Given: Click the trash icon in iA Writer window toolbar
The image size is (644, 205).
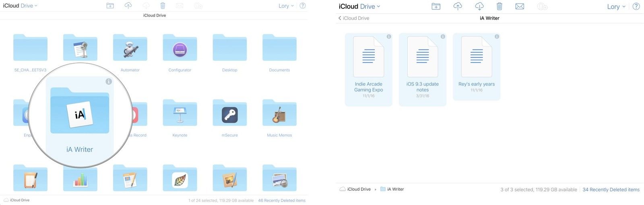Looking at the screenshot, I should (x=499, y=6).
